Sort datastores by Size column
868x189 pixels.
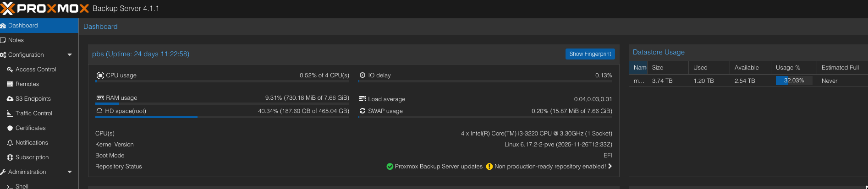[668, 68]
